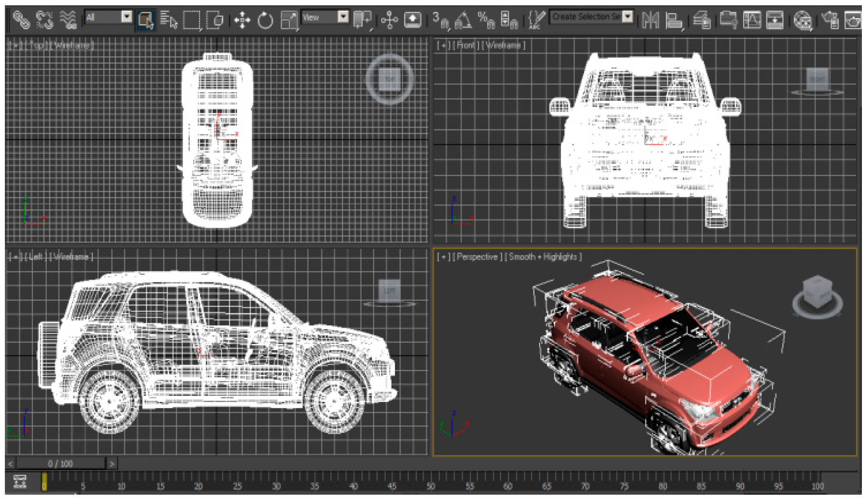The image size is (868, 502).
Task: Toggle the Angle Snap button
Action: [x=463, y=20]
